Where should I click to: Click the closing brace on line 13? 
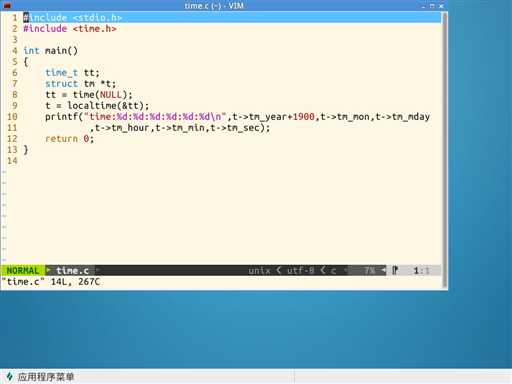26,150
